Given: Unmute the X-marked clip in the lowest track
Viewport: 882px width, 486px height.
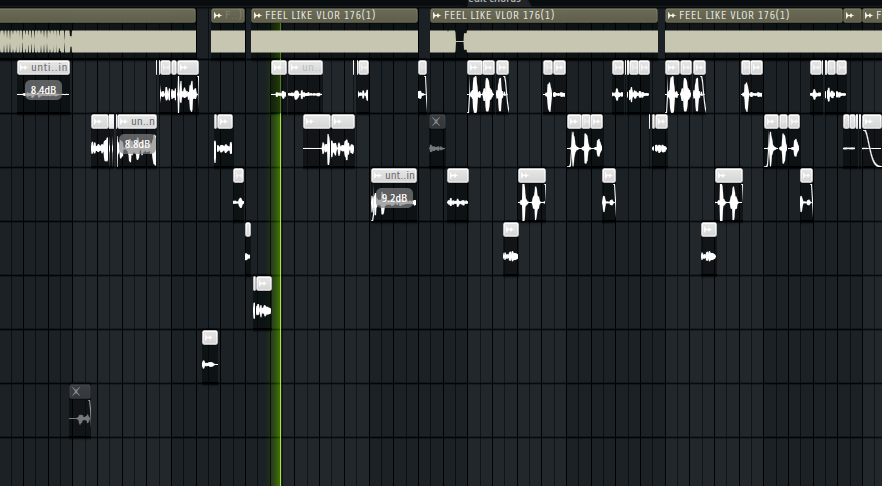Looking at the screenshot, I should (76, 392).
